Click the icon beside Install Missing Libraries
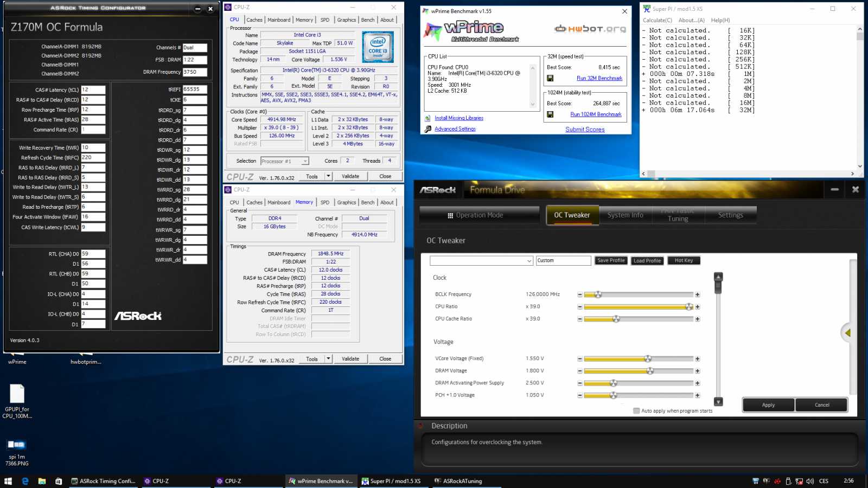This screenshot has height=488, width=868. 428,118
